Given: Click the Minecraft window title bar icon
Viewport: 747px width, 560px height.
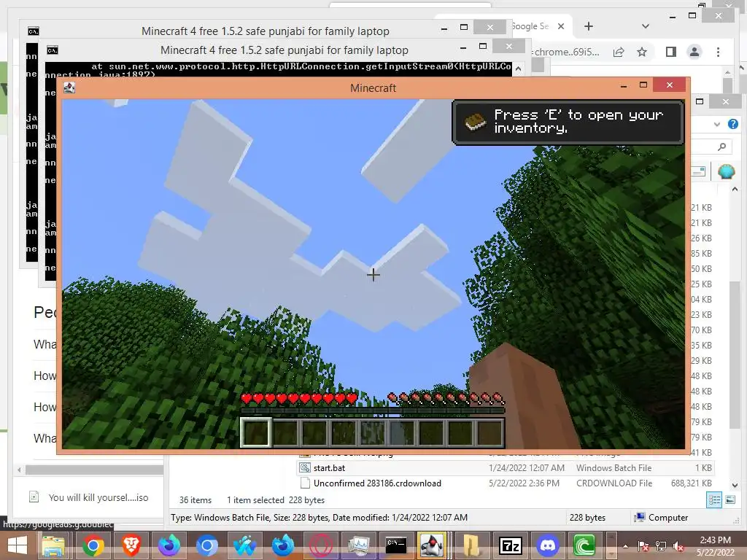Looking at the screenshot, I should tap(69, 87).
